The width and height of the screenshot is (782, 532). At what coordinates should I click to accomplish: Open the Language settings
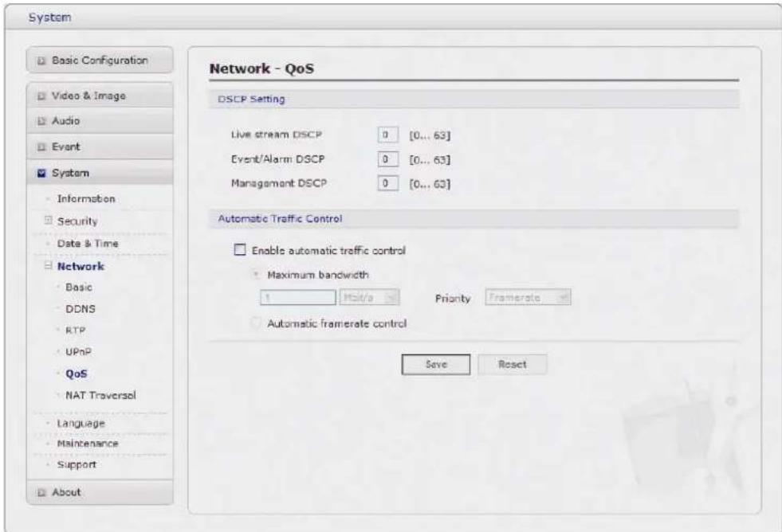tap(81, 424)
